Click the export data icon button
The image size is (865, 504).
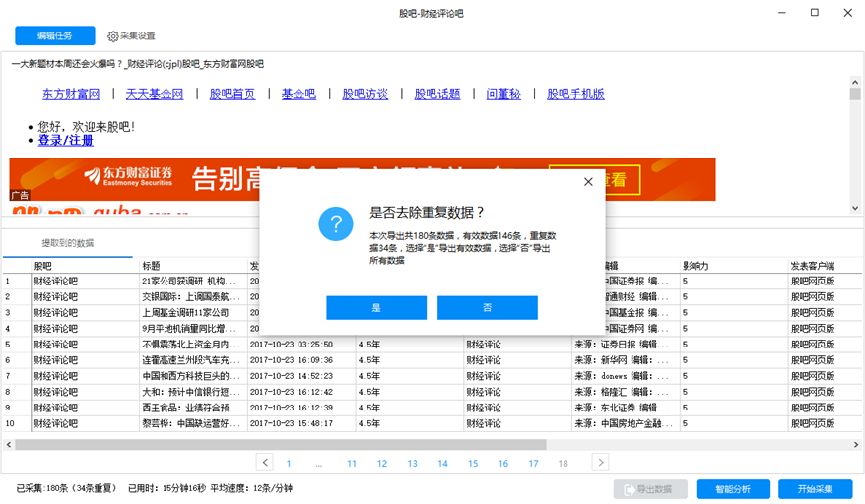coord(650,489)
